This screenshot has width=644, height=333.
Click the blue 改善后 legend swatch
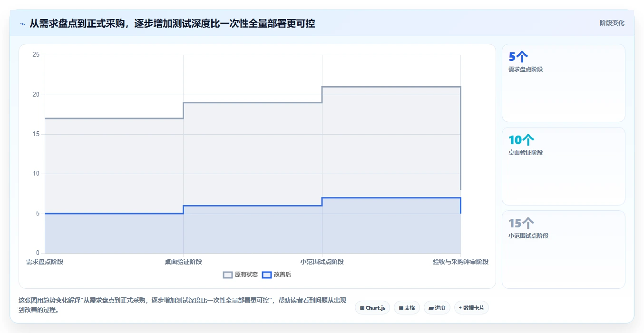click(267, 274)
